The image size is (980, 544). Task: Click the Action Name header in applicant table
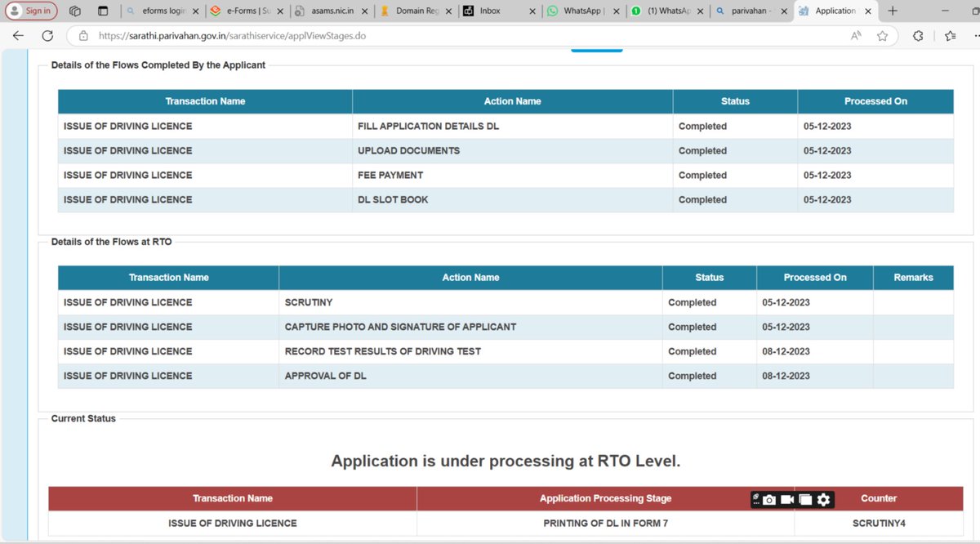(x=512, y=101)
